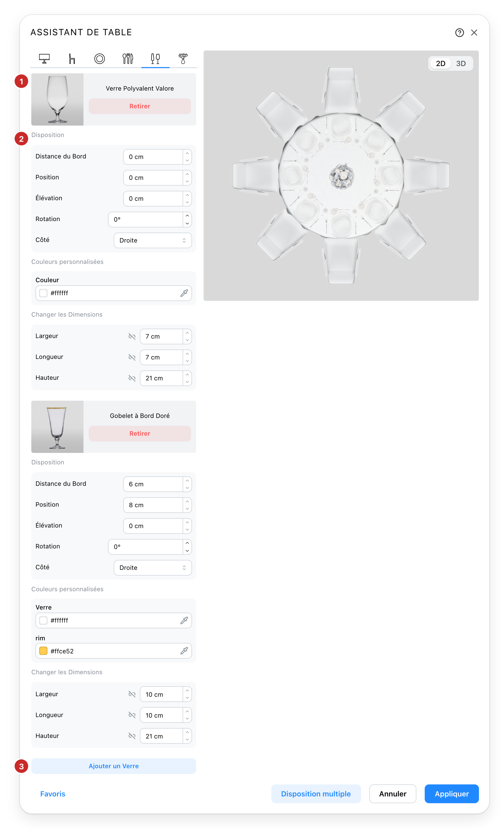Use eyedropper for rim color #ffce52
The height and width of the screenshot is (828, 504).
point(184,651)
